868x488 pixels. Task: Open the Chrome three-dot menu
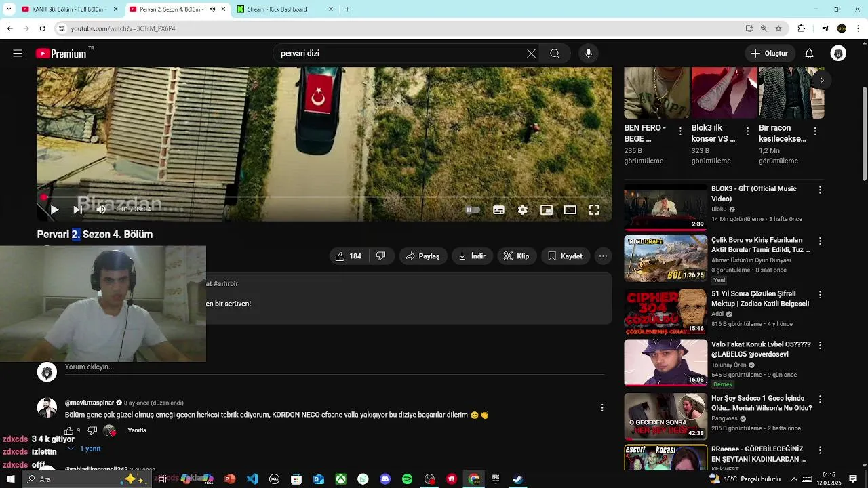coord(859,28)
